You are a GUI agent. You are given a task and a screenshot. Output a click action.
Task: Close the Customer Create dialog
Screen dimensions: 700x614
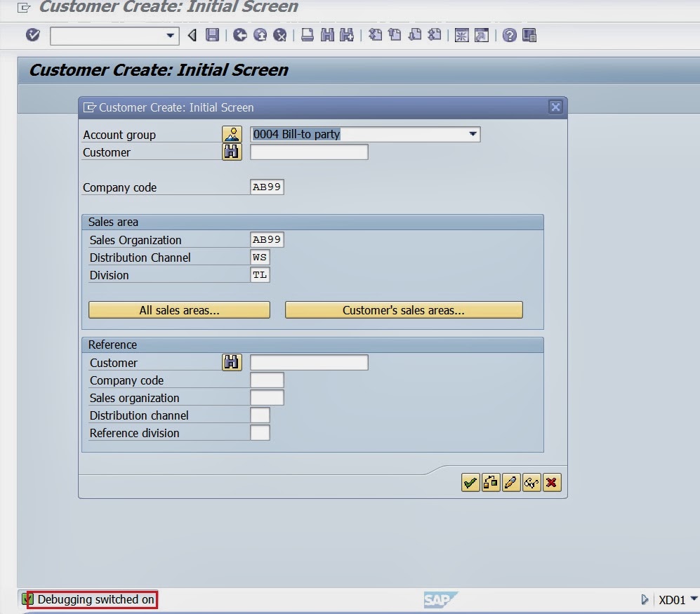(555, 107)
